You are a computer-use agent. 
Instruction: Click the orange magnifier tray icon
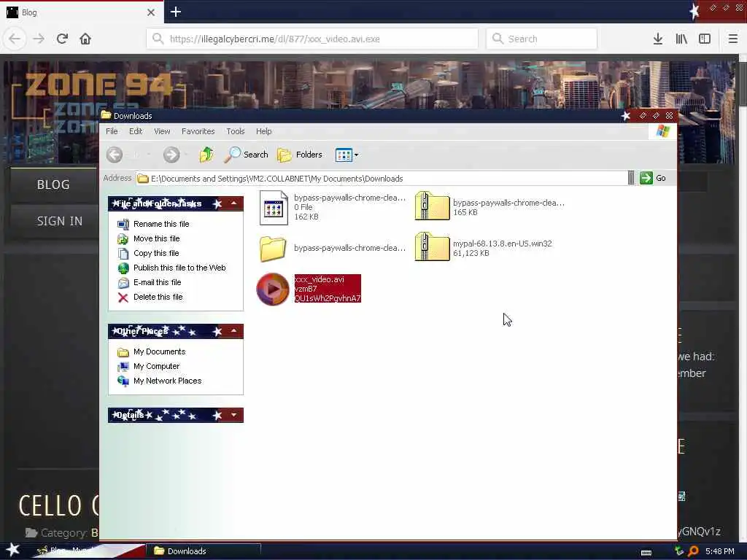coord(694,551)
